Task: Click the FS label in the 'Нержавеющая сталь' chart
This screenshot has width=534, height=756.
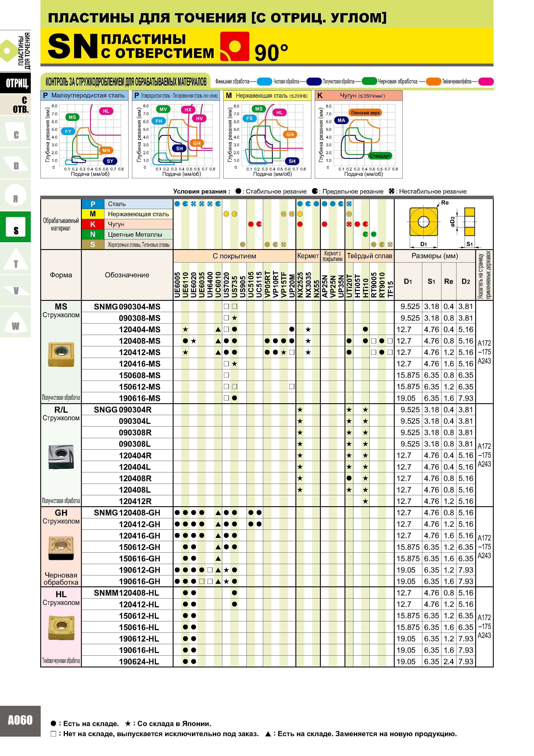Action: point(249,118)
